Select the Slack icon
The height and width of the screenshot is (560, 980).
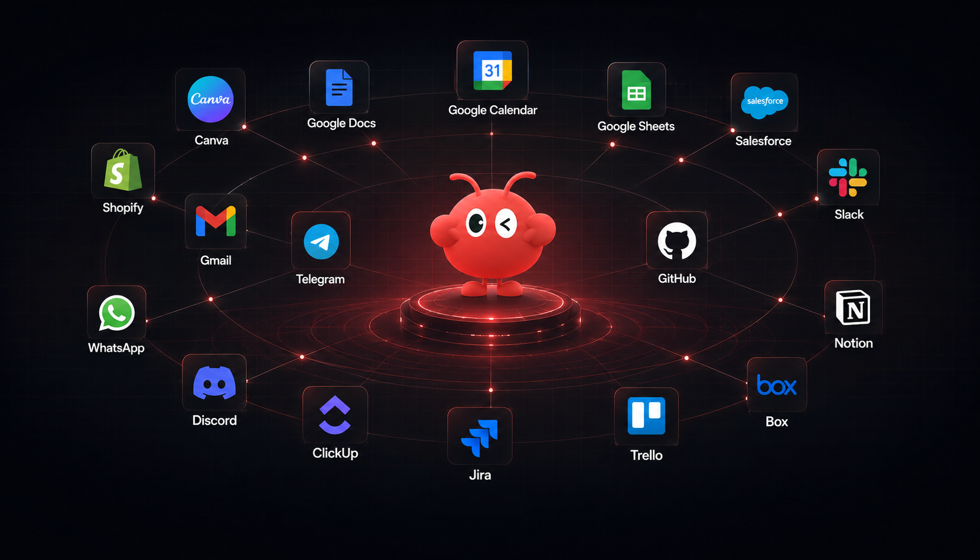(x=848, y=177)
